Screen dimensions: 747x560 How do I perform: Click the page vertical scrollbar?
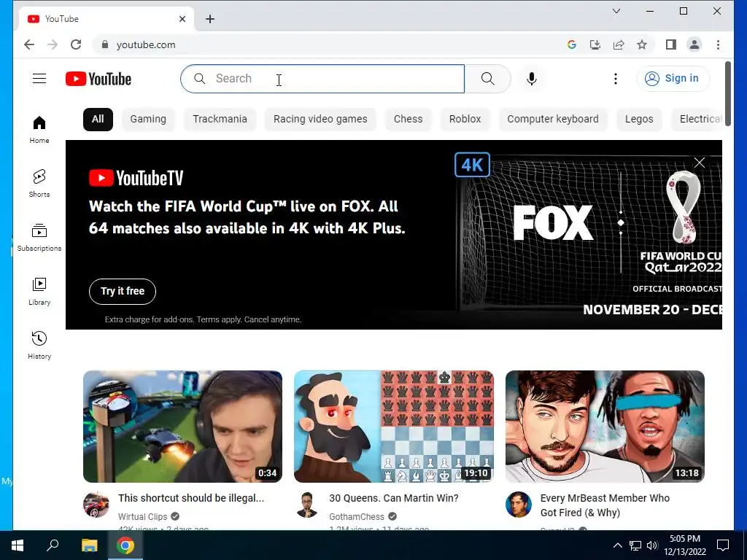727,94
